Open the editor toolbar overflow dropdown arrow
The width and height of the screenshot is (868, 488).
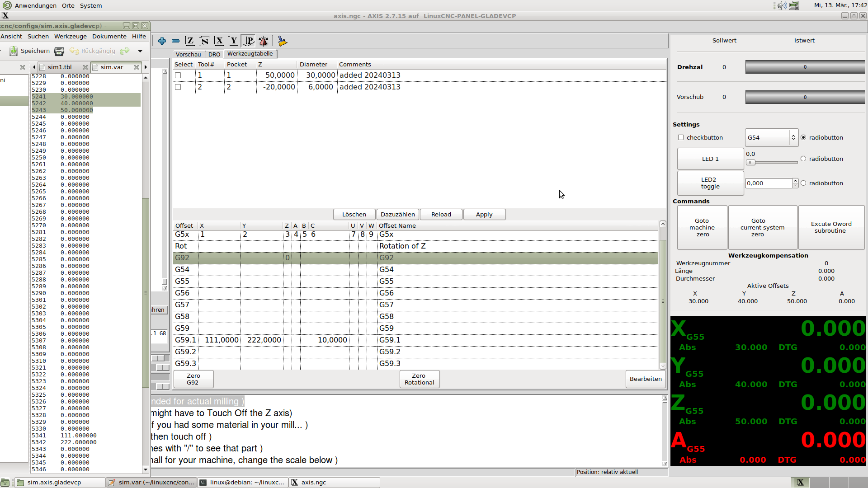click(140, 51)
